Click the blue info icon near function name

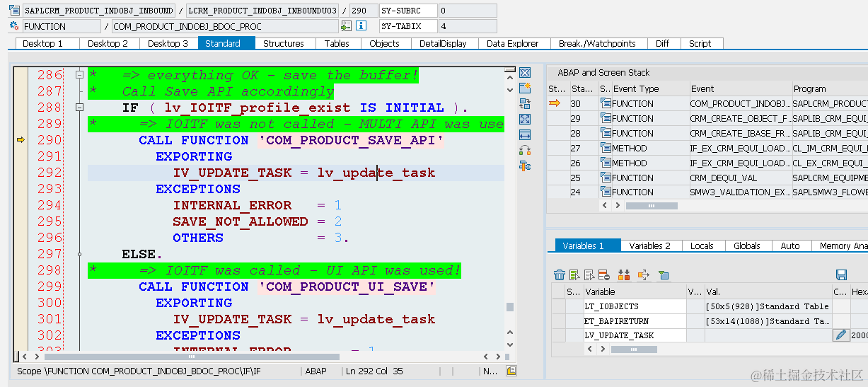(x=361, y=26)
